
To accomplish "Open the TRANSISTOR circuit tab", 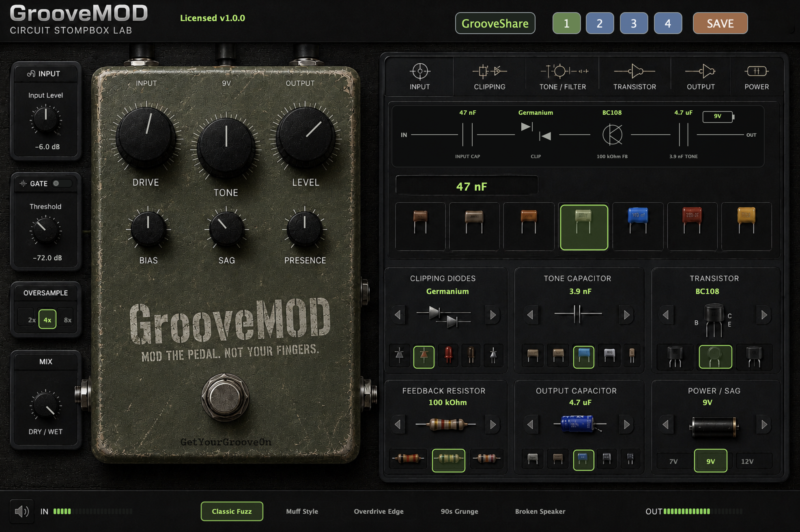I will [634, 77].
